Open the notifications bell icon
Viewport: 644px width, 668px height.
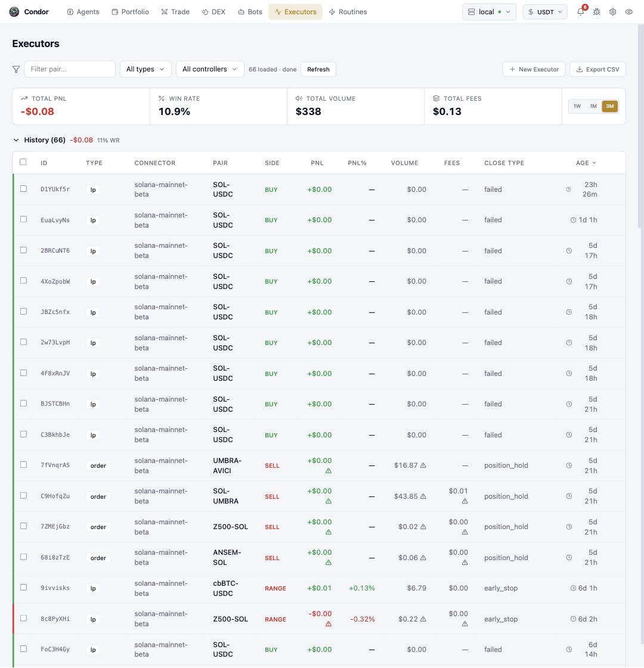click(x=581, y=12)
